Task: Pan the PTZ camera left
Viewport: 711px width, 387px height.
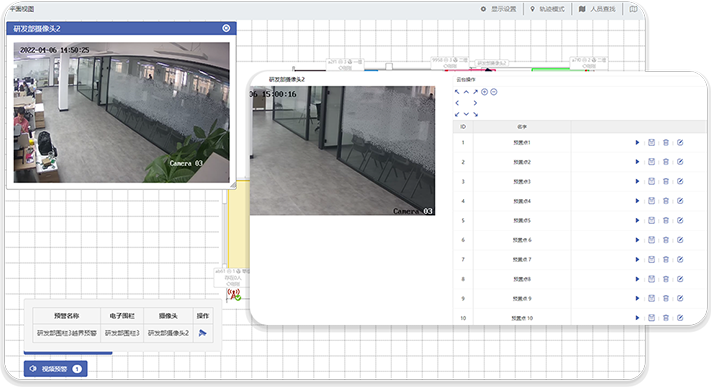Action: 457,103
